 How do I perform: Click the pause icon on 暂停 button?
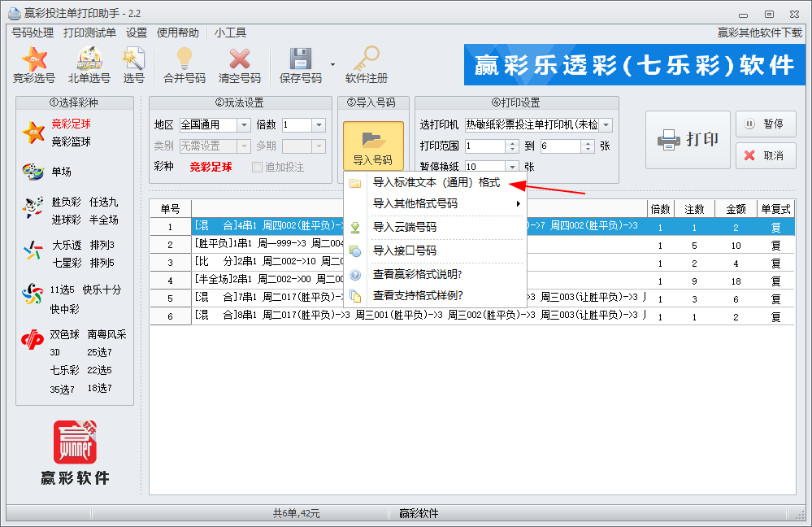click(x=749, y=124)
